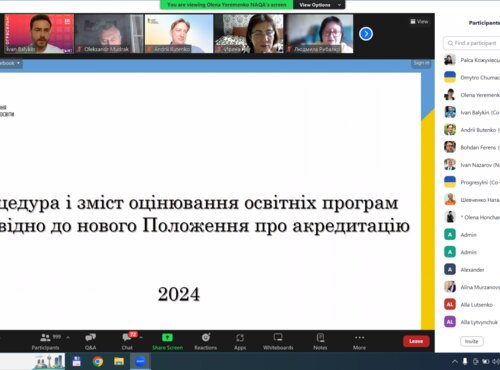The height and width of the screenshot is (370, 500).
Task: Click the Invite button in Participants panel
Action: pyautogui.click(x=472, y=341)
